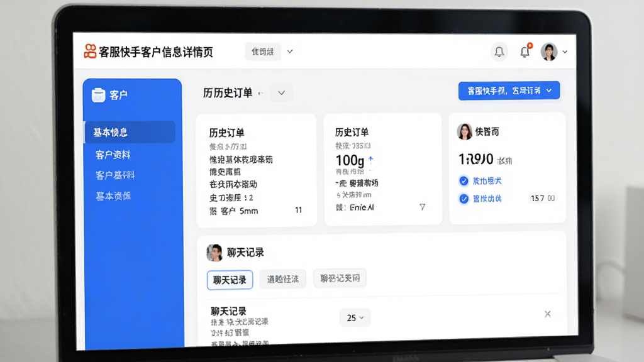Open notifications via the plain bell icon
The height and width of the screenshot is (362, 644).
click(x=499, y=52)
